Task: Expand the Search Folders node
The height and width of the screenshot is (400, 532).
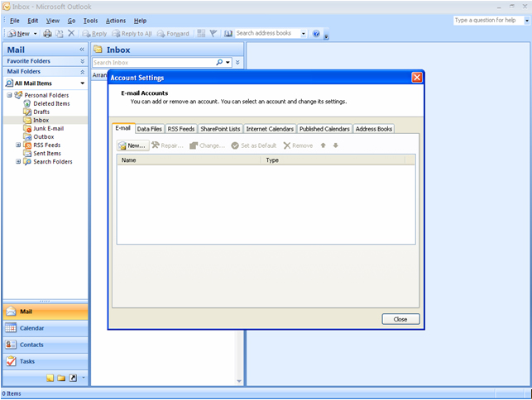Action: (x=18, y=162)
